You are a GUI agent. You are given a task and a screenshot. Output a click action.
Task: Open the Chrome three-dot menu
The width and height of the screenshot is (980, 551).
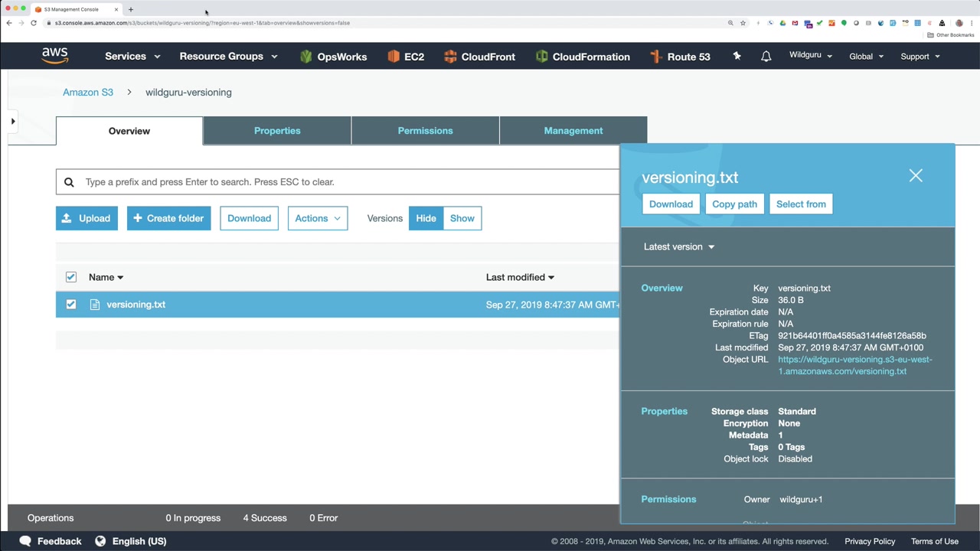click(x=972, y=23)
